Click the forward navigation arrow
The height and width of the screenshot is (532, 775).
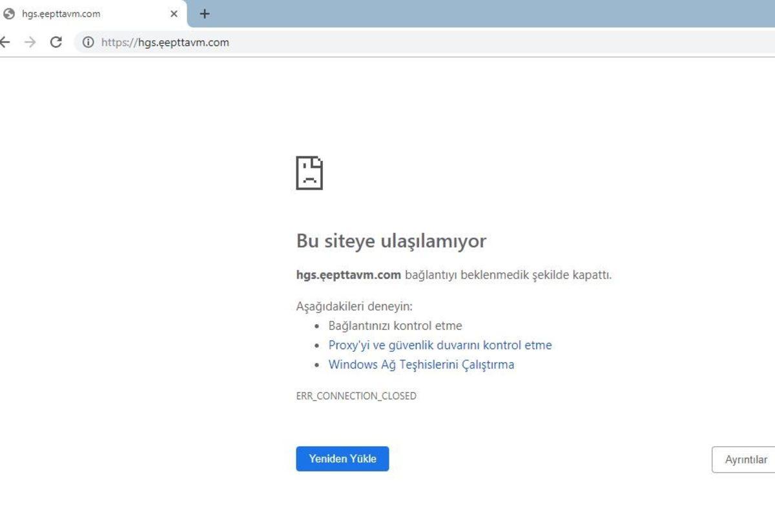(x=30, y=43)
